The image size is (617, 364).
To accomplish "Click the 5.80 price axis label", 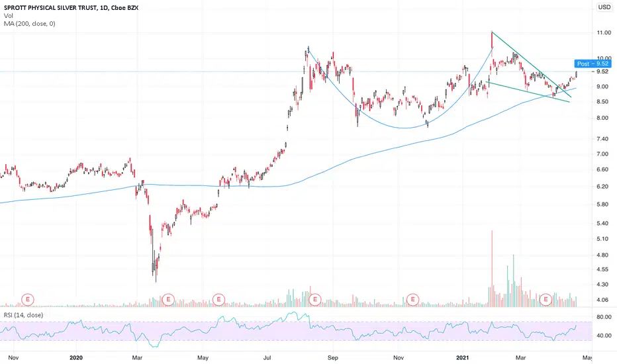I will point(604,205).
